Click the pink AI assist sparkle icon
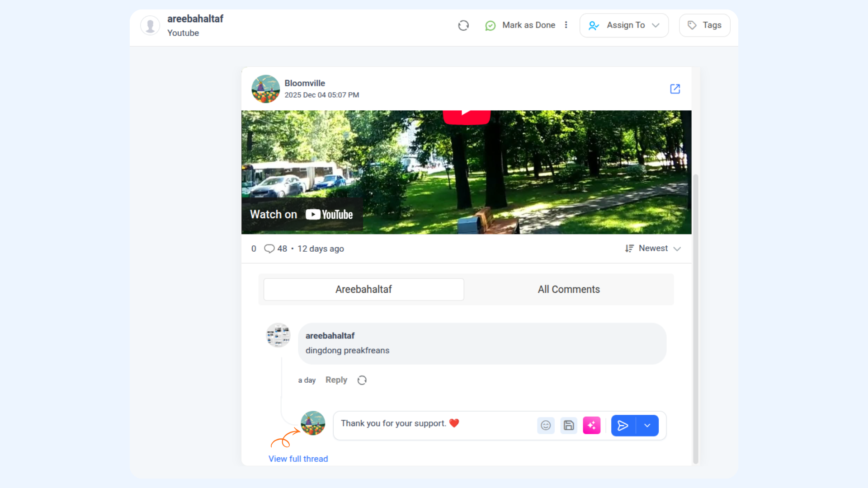The width and height of the screenshot is (868, 488). (591, 426)
